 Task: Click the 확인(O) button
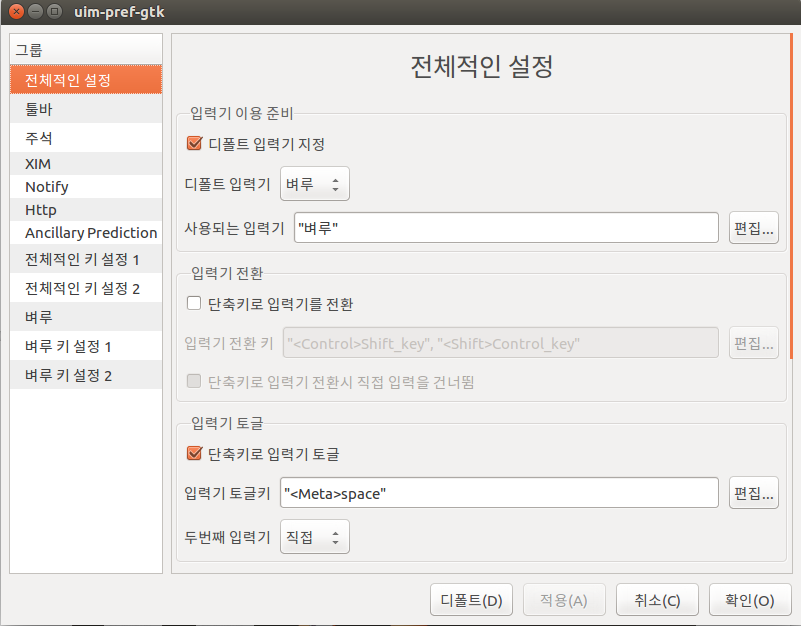750,600
